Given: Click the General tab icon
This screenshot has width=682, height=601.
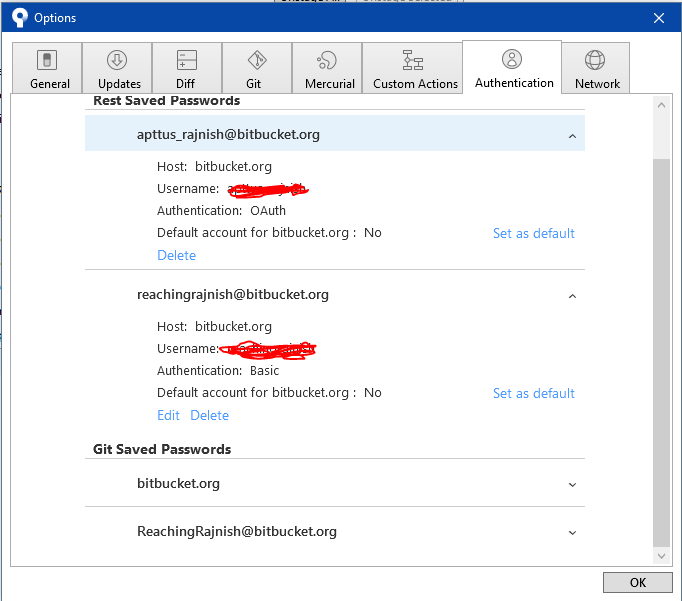Looking at the screenshot, I should (47, 60).
